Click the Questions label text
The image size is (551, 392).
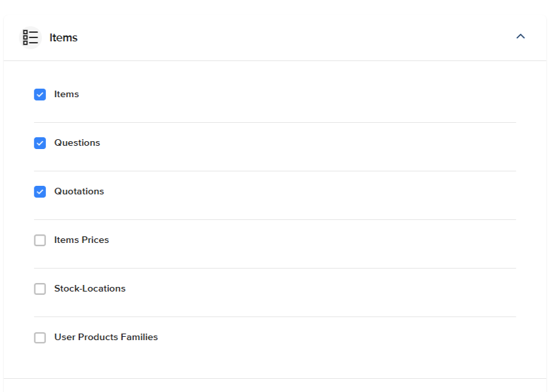coord(77,142)
